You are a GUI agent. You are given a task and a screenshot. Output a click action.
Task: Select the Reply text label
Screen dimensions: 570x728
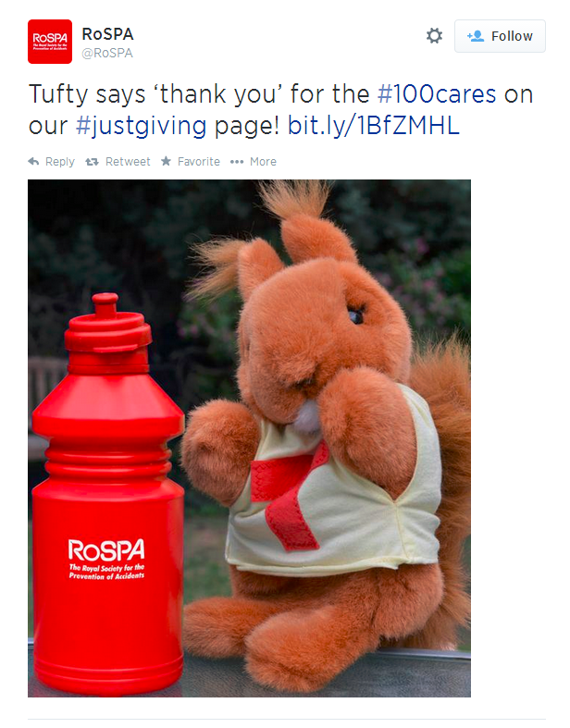60,162
